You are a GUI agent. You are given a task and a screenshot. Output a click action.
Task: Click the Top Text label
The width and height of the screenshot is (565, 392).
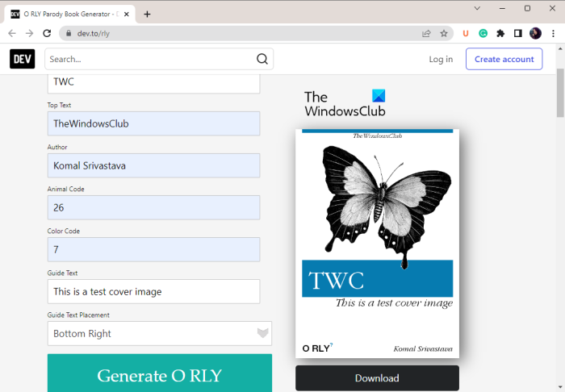(59, 105)
